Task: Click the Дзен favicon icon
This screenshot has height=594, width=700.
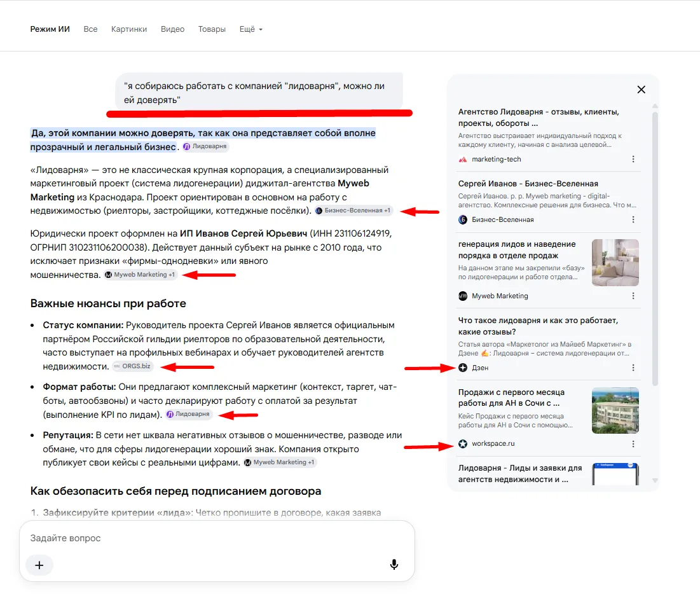Action: (x=463, y=368)
